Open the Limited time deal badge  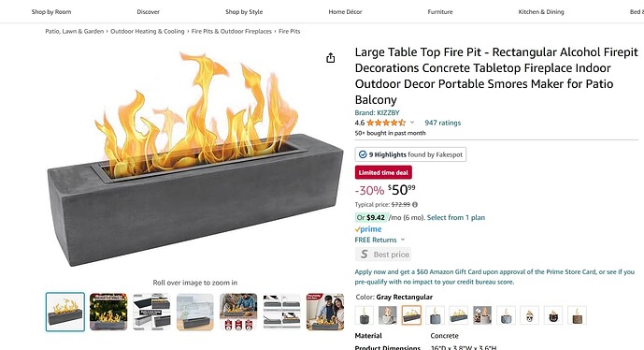point(383,173)
